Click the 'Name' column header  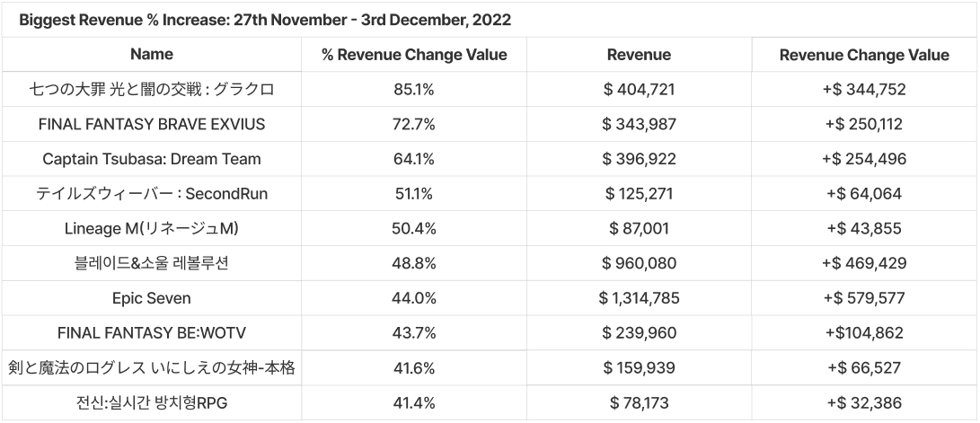click(152, 55)
